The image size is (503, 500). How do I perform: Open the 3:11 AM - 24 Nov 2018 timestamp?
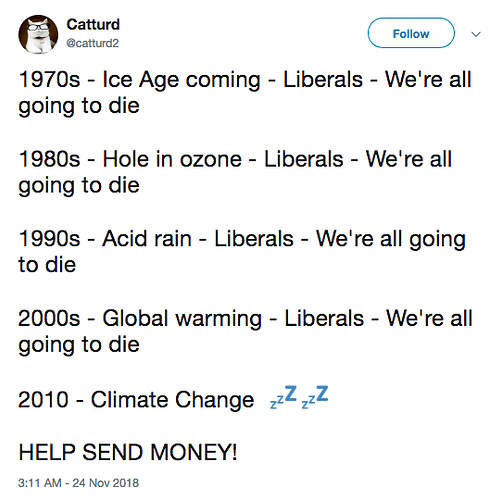[78, 483]
